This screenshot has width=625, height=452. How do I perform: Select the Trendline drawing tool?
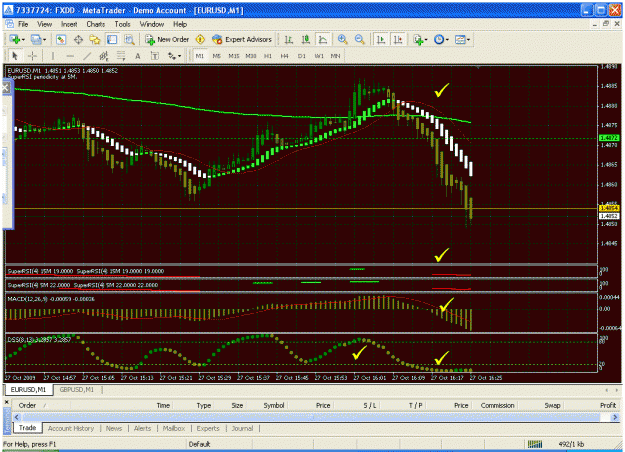pos(87,56)
